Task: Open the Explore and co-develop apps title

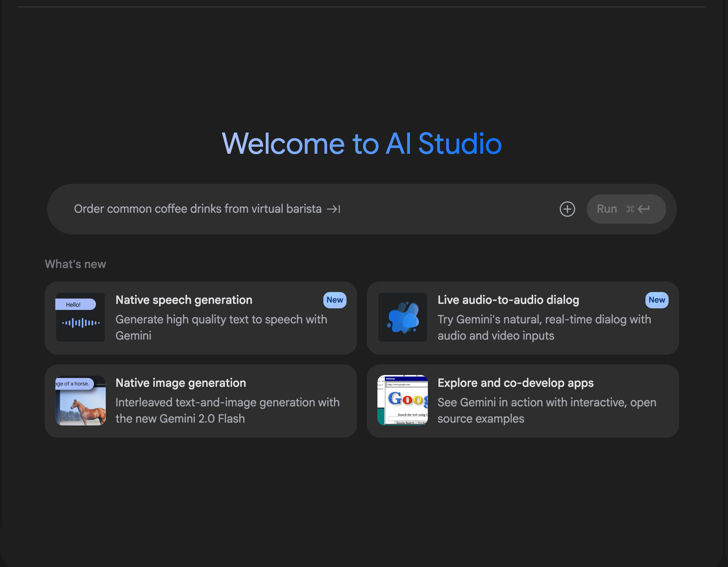Action: click(515, 383)
